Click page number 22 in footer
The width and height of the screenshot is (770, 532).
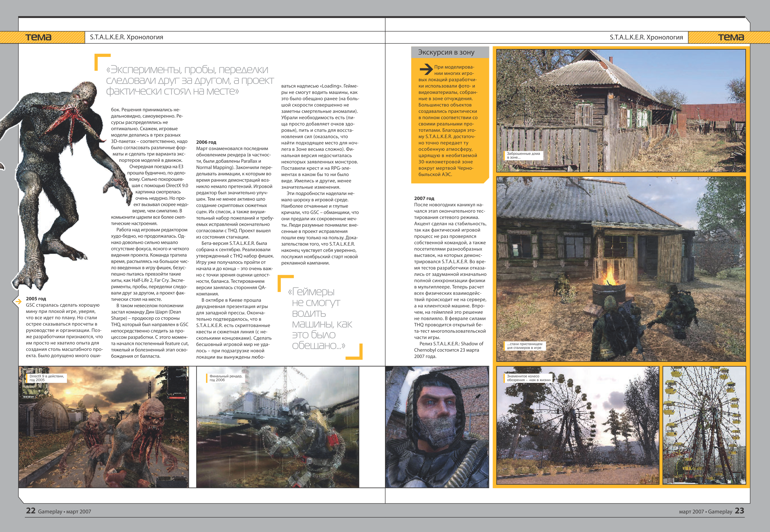tap(31, 511)
